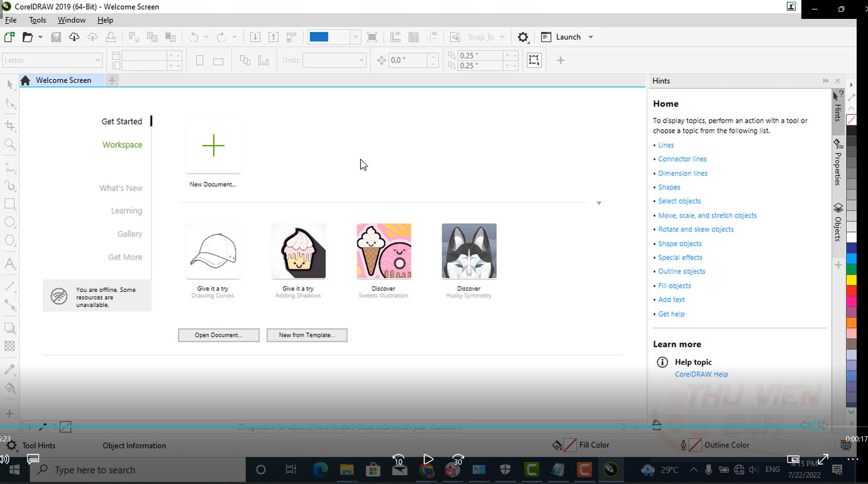Select Workspace in welcome sidebar

122,145
